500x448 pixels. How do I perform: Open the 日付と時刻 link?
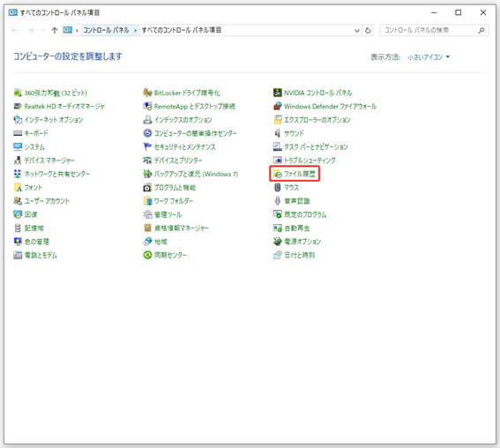click(300, 255)
